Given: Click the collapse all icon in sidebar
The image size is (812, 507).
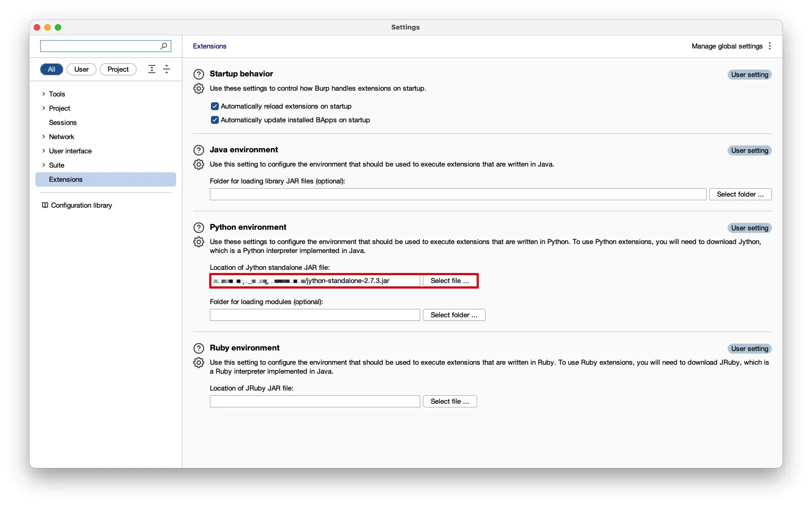Looking at the screenshot, I should (167, 70).
